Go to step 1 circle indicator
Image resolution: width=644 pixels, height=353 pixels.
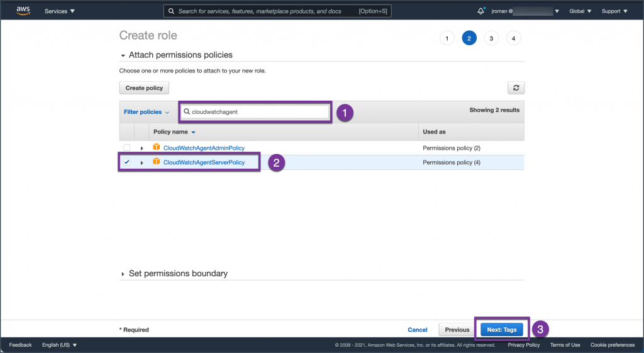[447, 38]
